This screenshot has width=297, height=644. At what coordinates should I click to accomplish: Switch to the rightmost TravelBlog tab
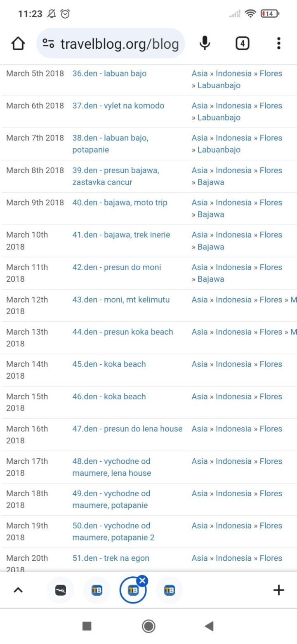[x=169, y=590]
